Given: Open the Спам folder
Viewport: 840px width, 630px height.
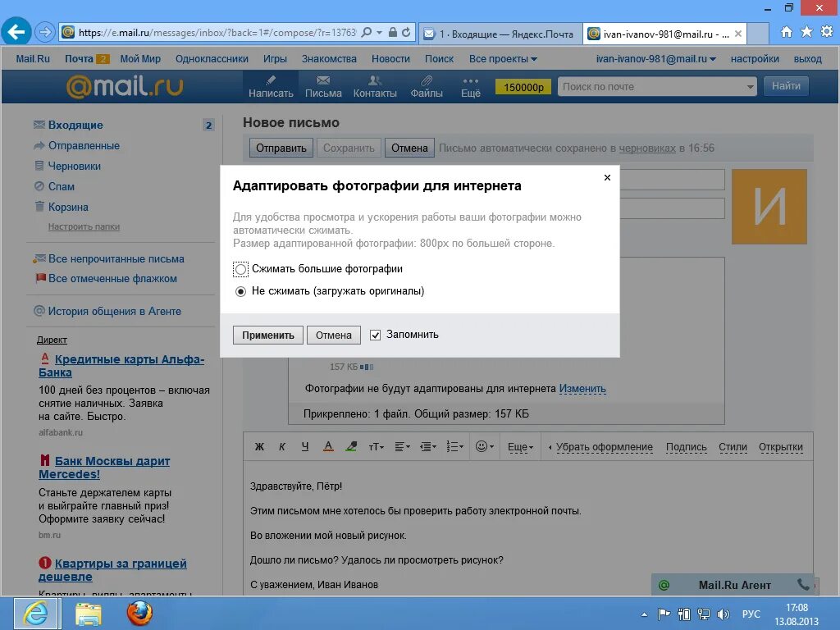Looking at the screenshot, I should (61, 186).
